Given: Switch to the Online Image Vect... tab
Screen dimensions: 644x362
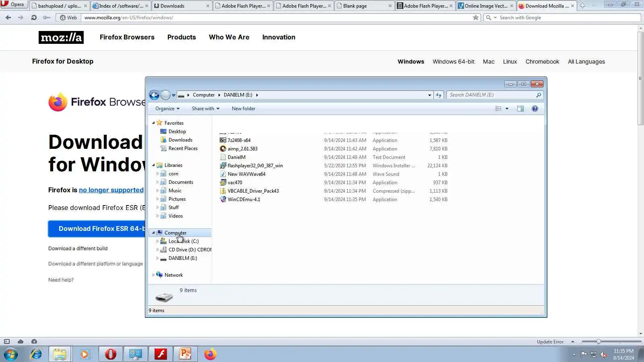Looking at the screenshot, I should pos(486,6).
